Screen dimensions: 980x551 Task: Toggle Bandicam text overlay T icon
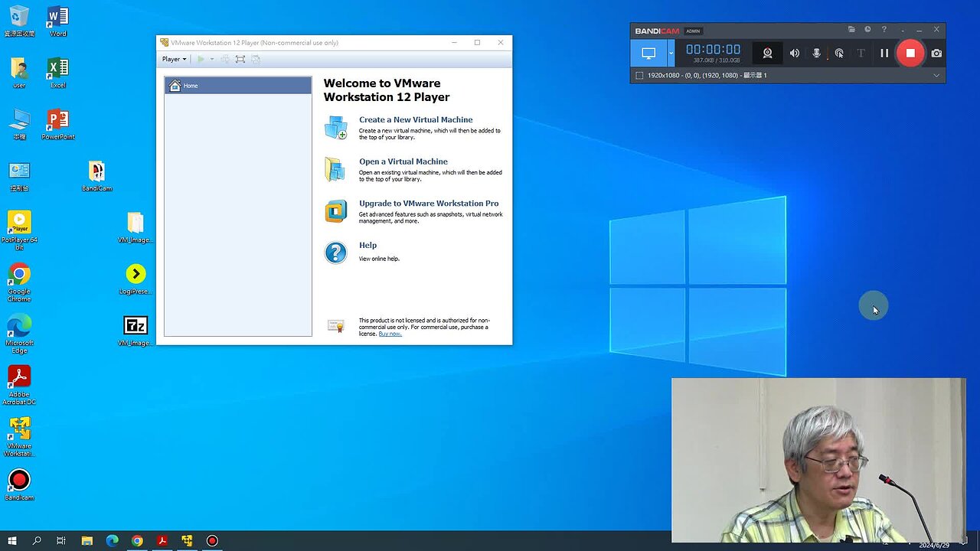pyautogui.click(x=861, y=54)
